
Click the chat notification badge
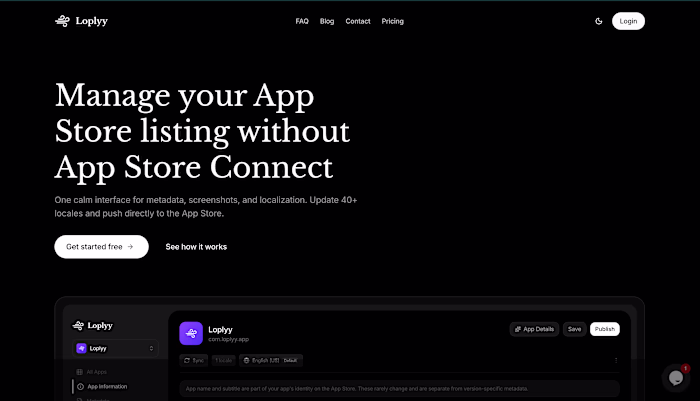pos(685,368)
